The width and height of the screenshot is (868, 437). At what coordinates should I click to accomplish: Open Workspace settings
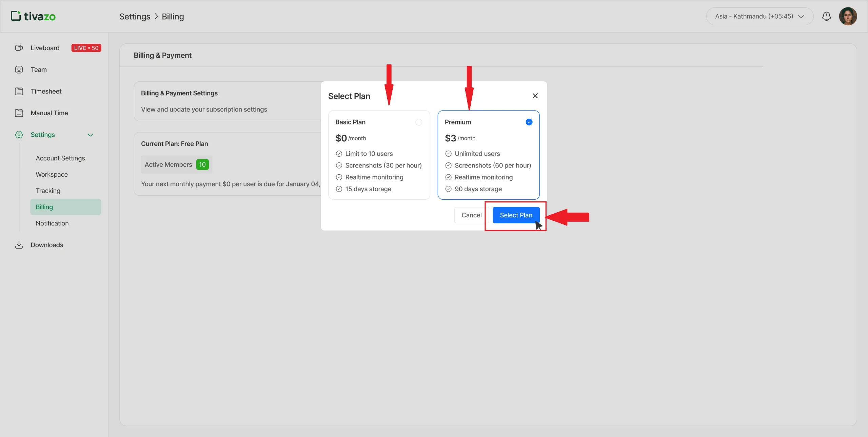click(52, 175)
